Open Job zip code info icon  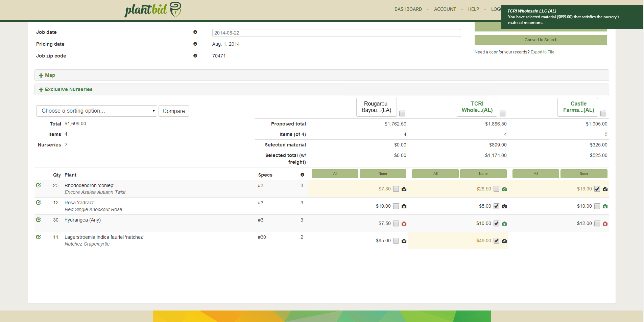tap(195, 56)
